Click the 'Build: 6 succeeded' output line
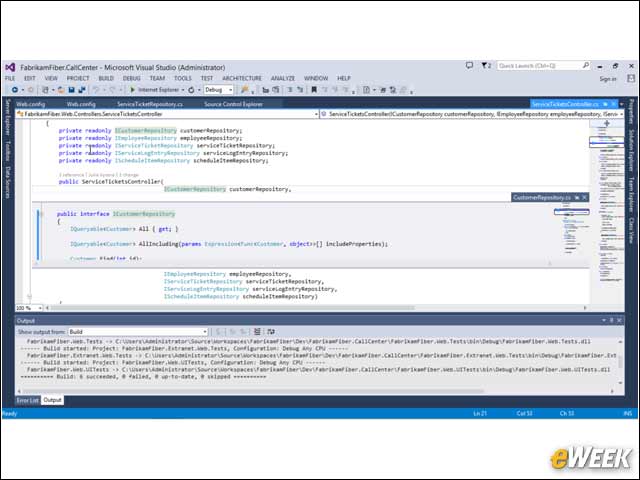 coord(143,376)
